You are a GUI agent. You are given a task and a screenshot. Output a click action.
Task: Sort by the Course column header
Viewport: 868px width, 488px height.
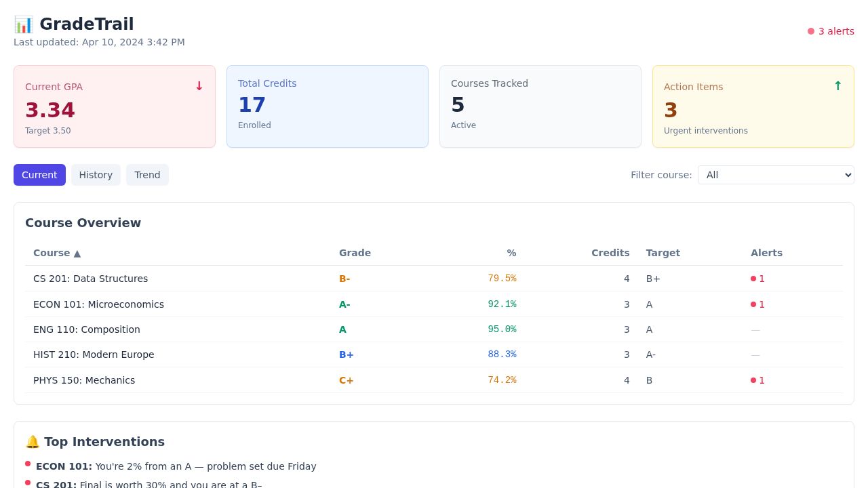[57, 253]
